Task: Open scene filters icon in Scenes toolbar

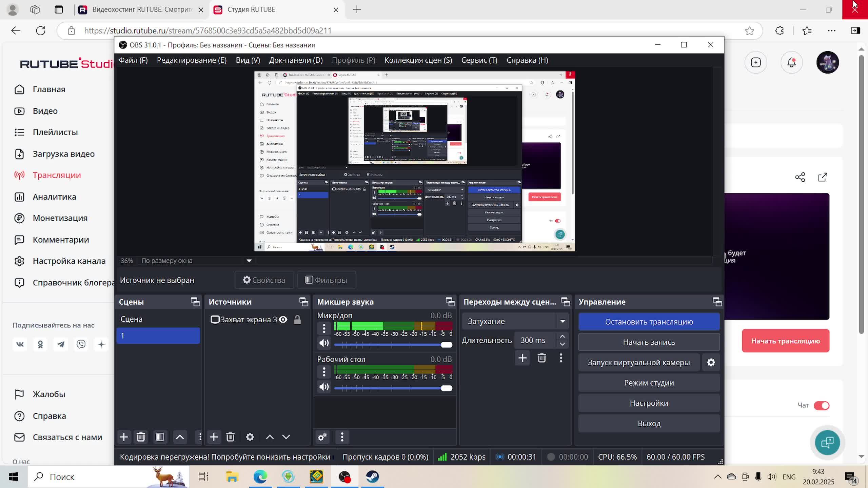Action: 160,437
